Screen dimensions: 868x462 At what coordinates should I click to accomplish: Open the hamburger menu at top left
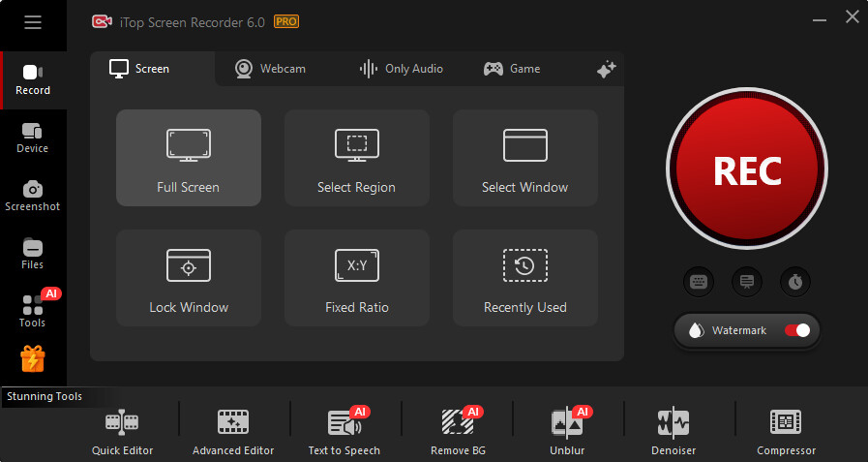[x=33, y=22]
